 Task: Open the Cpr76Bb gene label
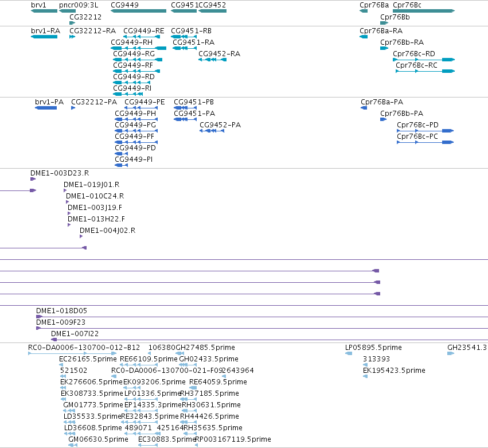point(395,17)
